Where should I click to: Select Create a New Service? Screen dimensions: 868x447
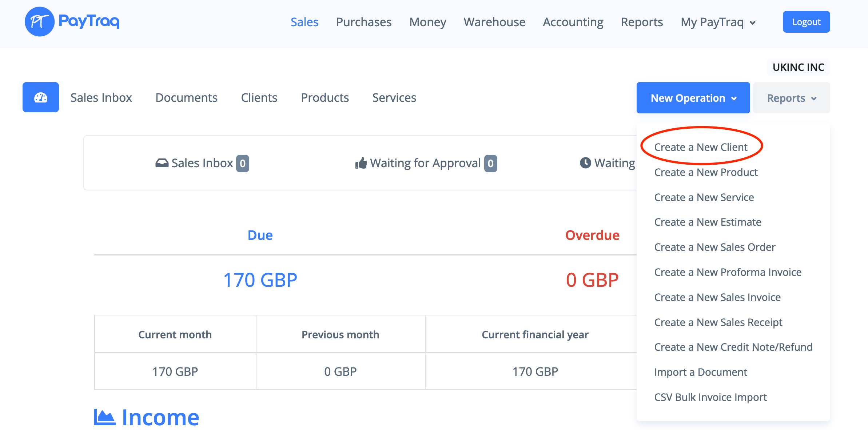[704, 197]
